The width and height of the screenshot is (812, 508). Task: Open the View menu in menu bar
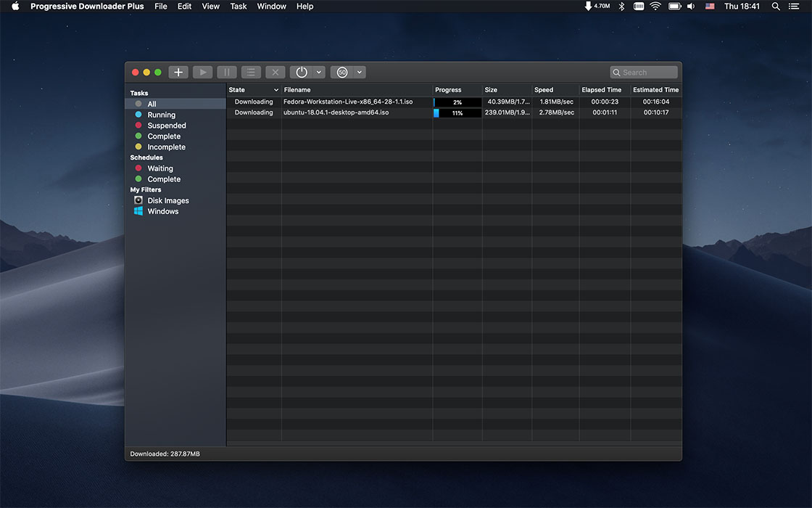[210, 7]
